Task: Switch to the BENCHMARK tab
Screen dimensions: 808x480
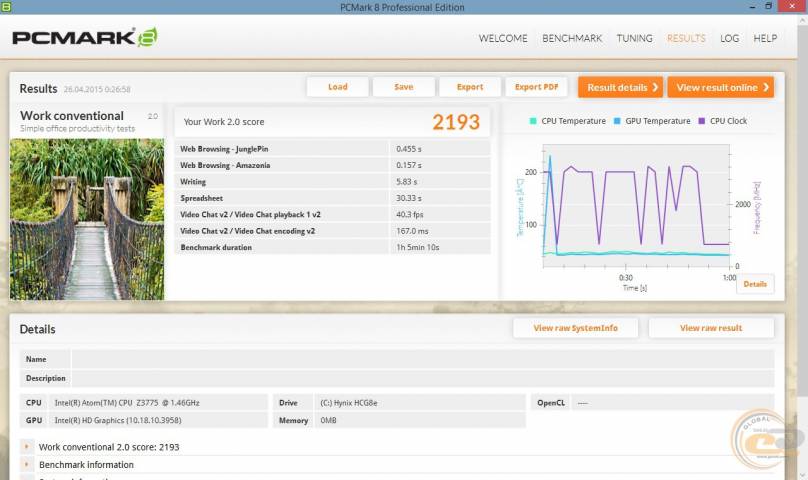Action: click(x=572, y=38)
